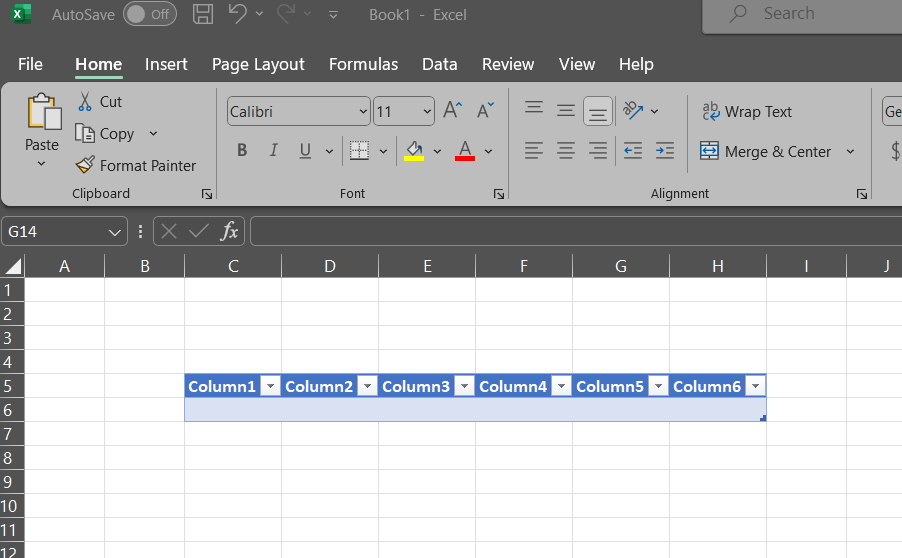902x558 pixels.
Task: Open the Clipboard dialog launcher
Action: pos(207,194)
